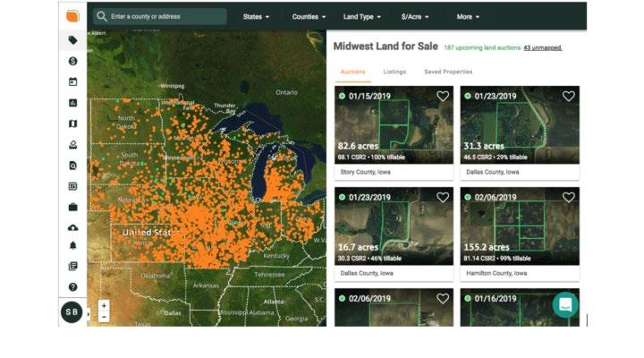This screenshot has height=358, width=644.
Task: Zoom out the map with minus button
Action: point(104,317)
